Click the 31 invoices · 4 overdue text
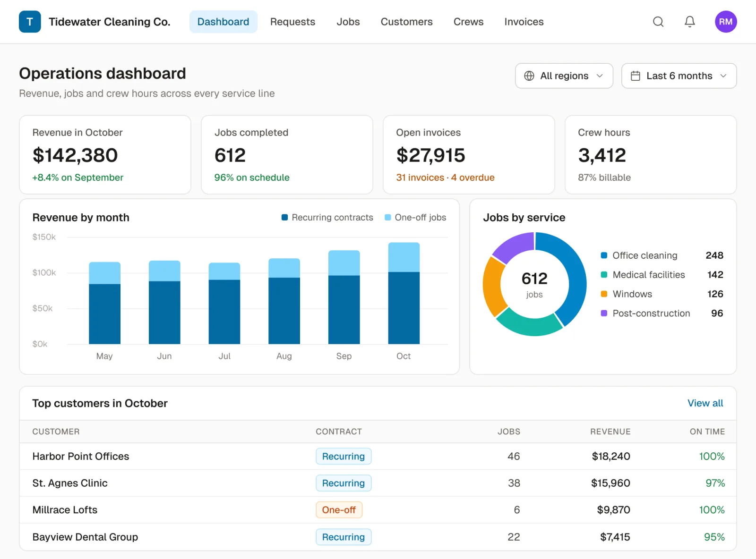Viewport: 756px width, 559px height. pyautogui.click(x=445, y=178)
